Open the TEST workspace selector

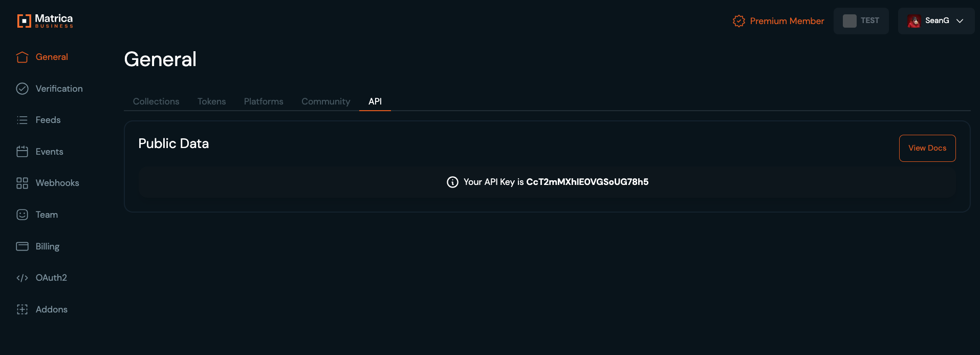tap(861, 21)
